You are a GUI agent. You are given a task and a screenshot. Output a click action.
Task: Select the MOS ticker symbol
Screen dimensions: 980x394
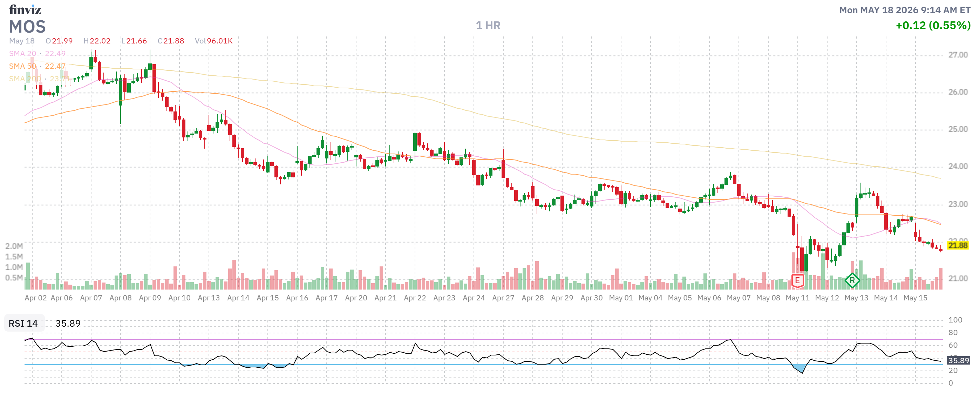pos(27,27)
